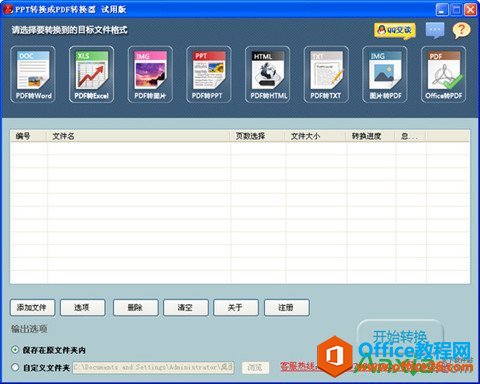This screenshot has width=480, height=384.
Task: Open help via the question mark icon
Action: coord(461,30)
